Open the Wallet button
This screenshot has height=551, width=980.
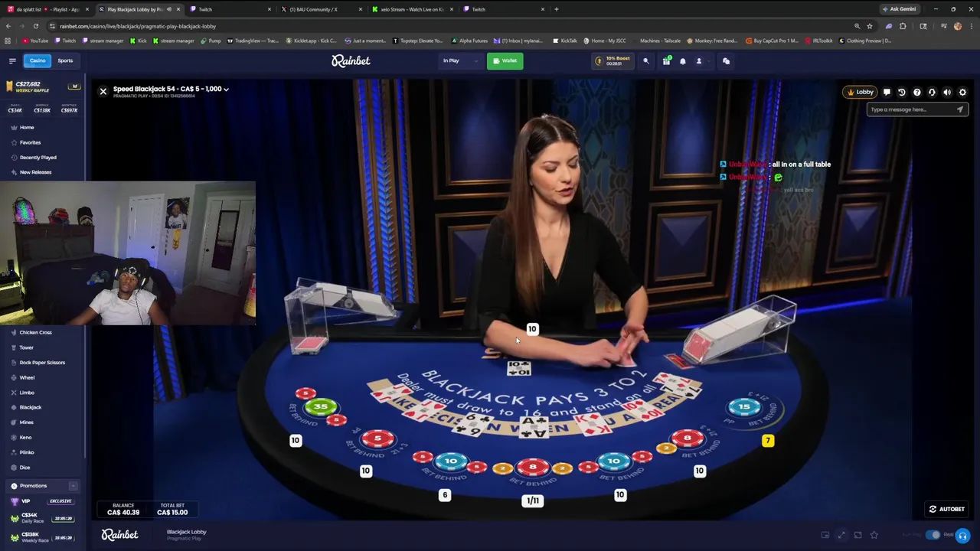[505, 60]
